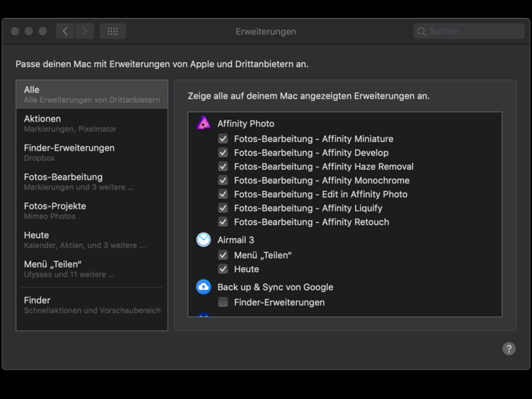Toggle Affinity Haze Removal checkbox
Viewport: 532px width, 399px height.
click(x=223, y=166)
